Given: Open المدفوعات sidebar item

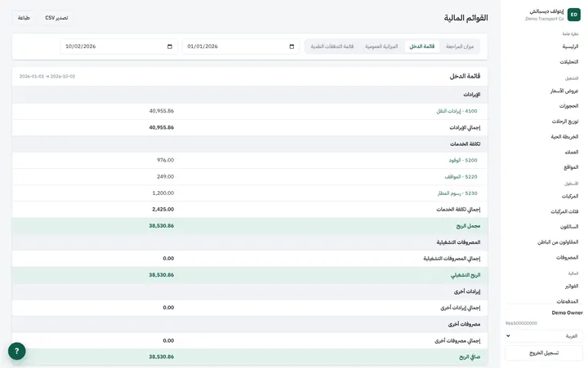Looking at the screenshot, I should click(x=568, y=301).
